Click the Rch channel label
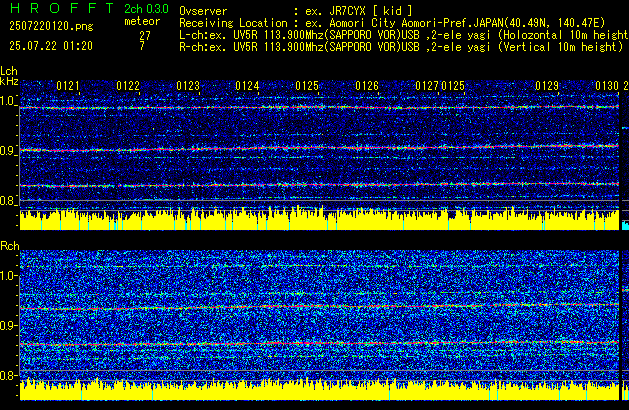Image resolution: width=629 pixels, height=410 pixels. [x=10, y=246]
